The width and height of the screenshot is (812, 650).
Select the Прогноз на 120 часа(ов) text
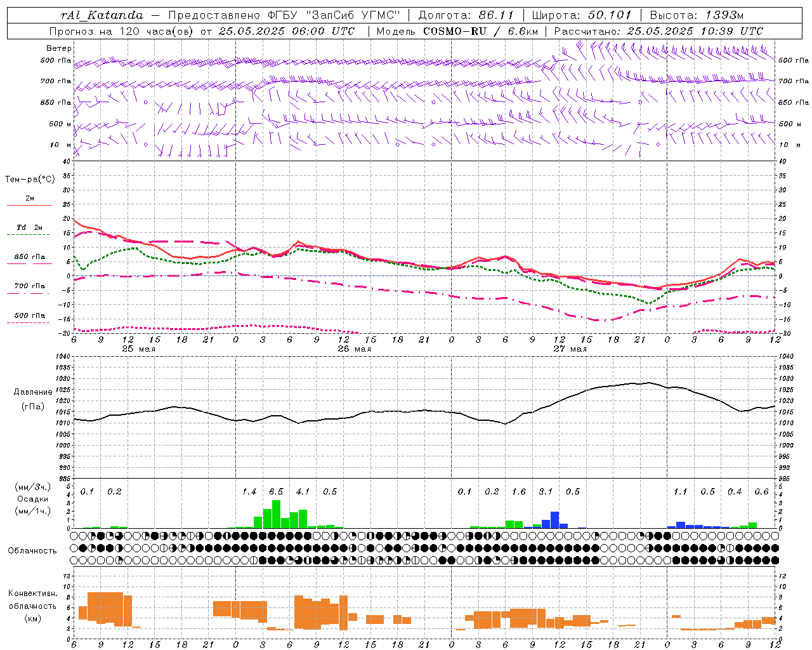click(x=122, y=31)
